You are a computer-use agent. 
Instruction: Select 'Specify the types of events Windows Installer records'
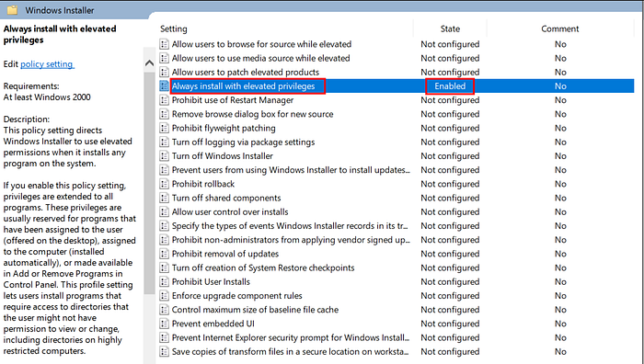[x=290, y=225]
